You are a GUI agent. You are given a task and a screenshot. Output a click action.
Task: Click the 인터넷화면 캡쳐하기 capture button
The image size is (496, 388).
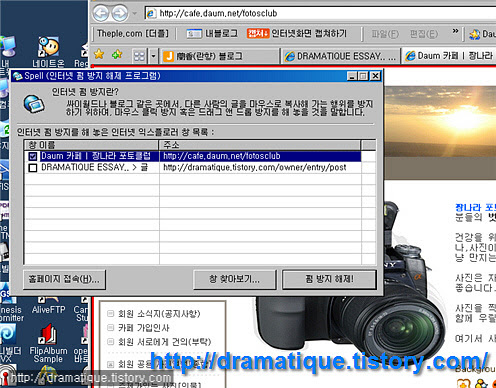pos(297,33)
